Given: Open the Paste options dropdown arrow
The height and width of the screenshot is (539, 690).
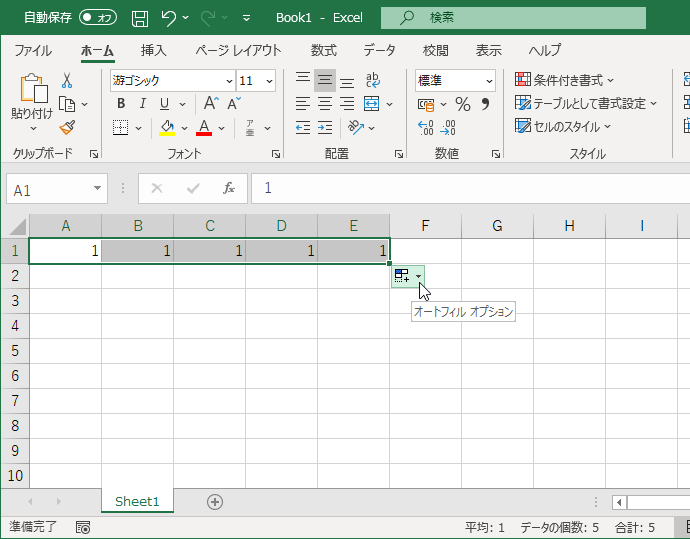Looking at the screenshot, I should 33,129.
